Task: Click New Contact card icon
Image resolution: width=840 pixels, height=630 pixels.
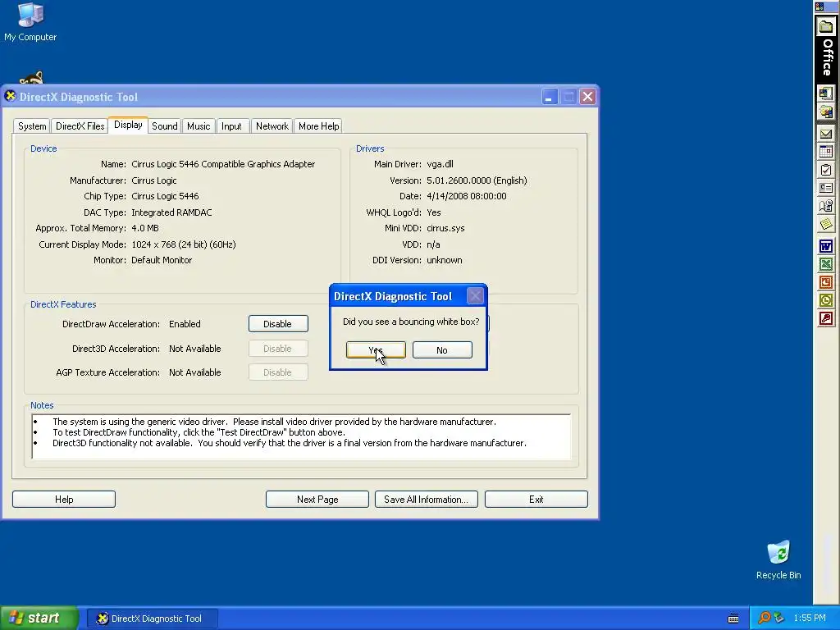Action: click(x=826, y=188)
